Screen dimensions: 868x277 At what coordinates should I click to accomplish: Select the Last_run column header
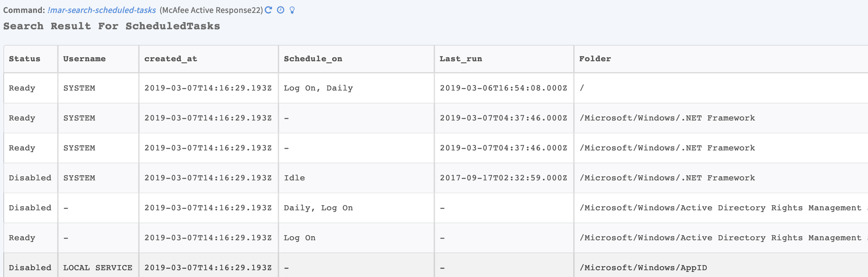[x=461, y=59]
